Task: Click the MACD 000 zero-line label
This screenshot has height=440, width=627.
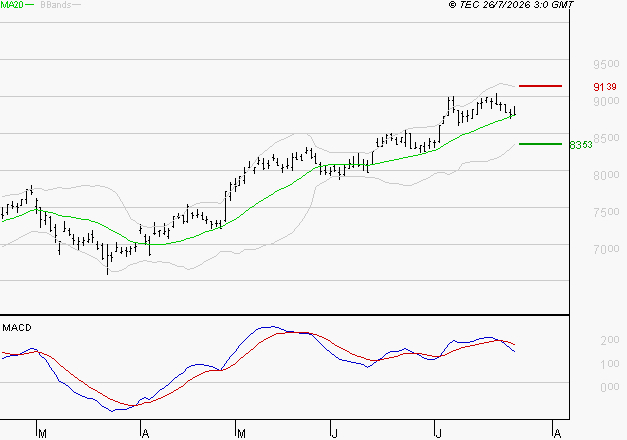Action: tap(610, 387)
